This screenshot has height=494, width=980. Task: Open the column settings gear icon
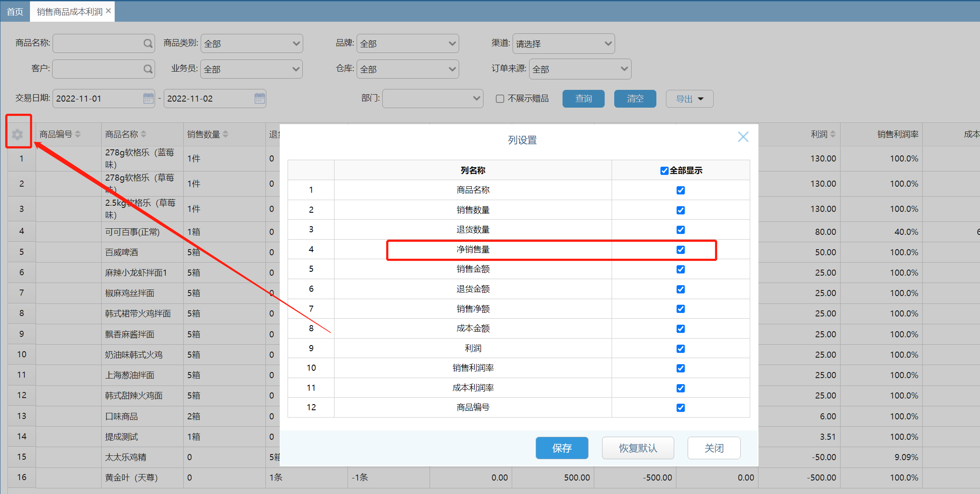[x=17, y=135]
